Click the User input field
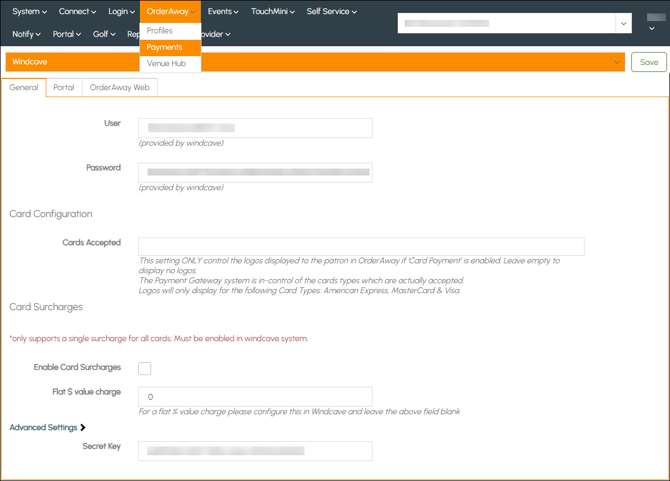This screenshot has height=481, width=670. [x=255, y=128]
